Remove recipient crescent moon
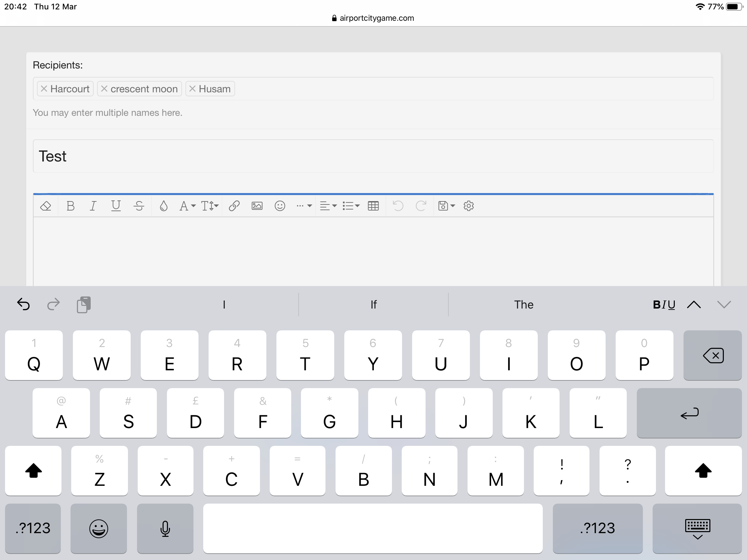747x560 pixels. pyautogui.click(x=104, y=89)
